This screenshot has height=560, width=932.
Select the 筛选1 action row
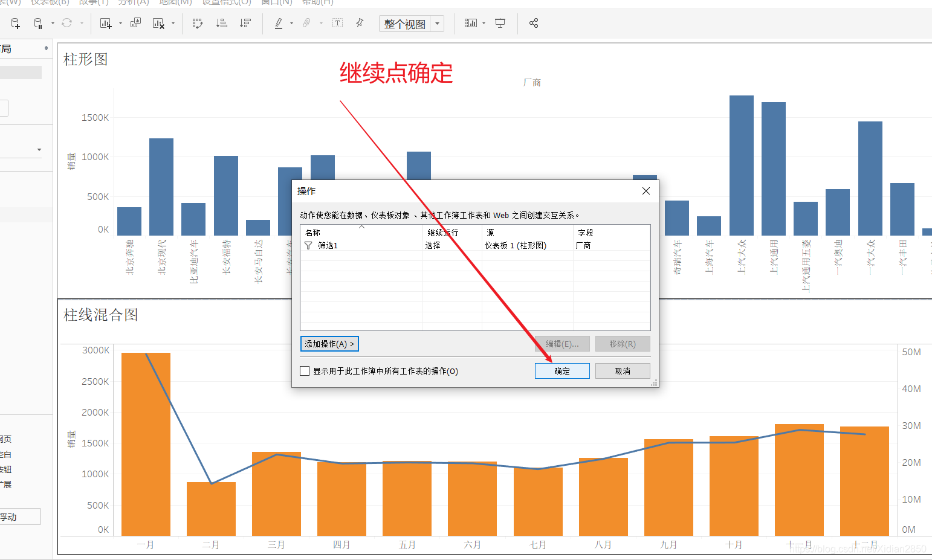tap(475, 245)
